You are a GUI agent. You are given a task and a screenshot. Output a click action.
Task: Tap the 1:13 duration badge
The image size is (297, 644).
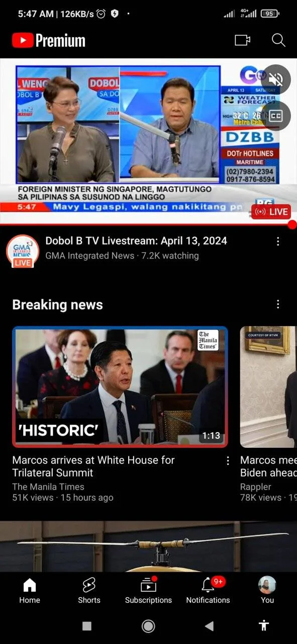point(211,436)
